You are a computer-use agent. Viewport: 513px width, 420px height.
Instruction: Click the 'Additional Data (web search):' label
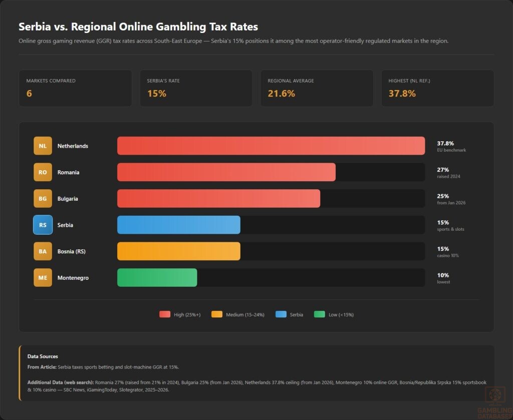tap(61, 382)
